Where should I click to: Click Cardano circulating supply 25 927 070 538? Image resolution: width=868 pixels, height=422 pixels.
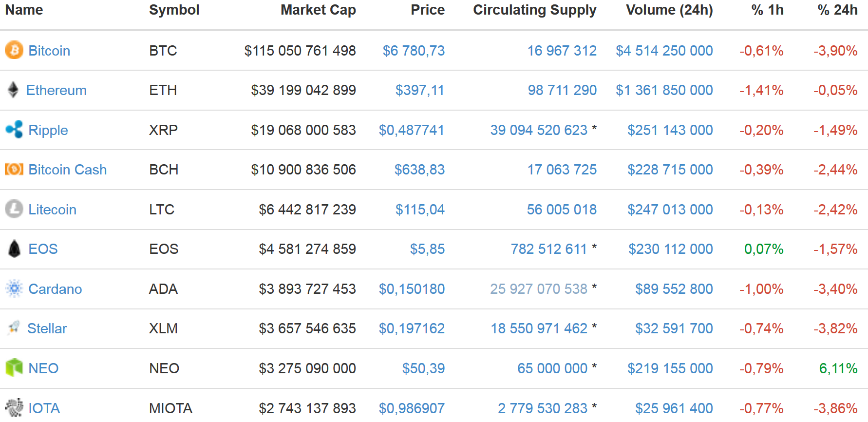tap(538, 289)
